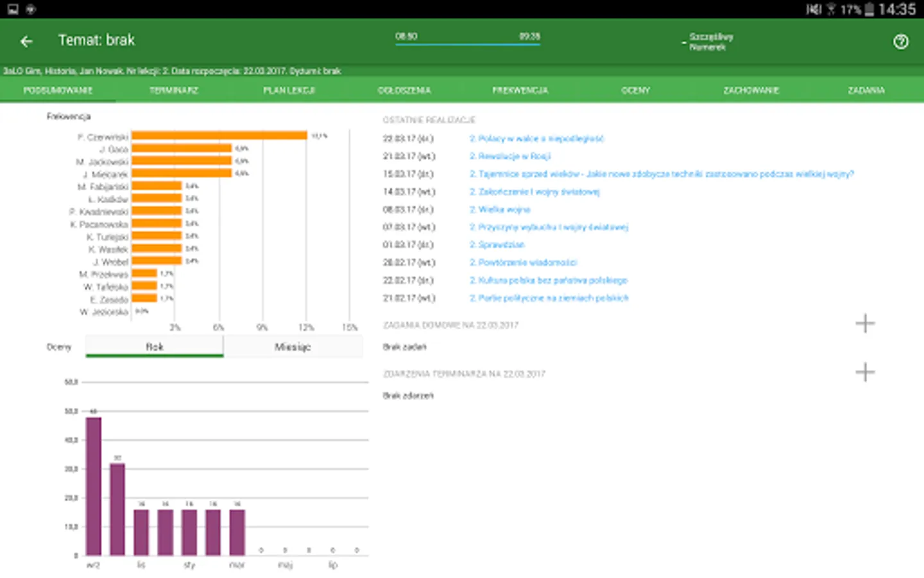Go to the Oceny tab
The image size is (924, 578).
point(635,91)
